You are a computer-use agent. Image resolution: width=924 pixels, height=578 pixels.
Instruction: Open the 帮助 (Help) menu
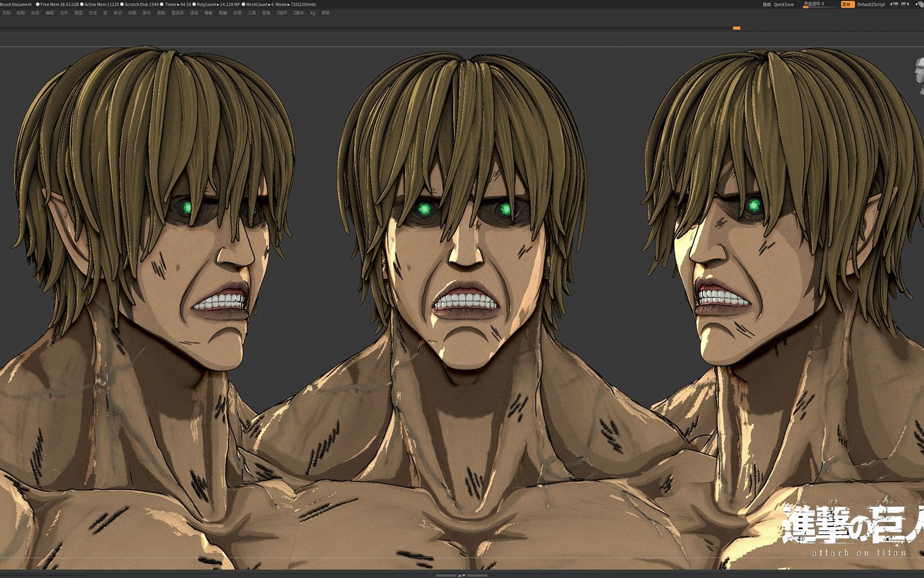[x=326, y=13]
